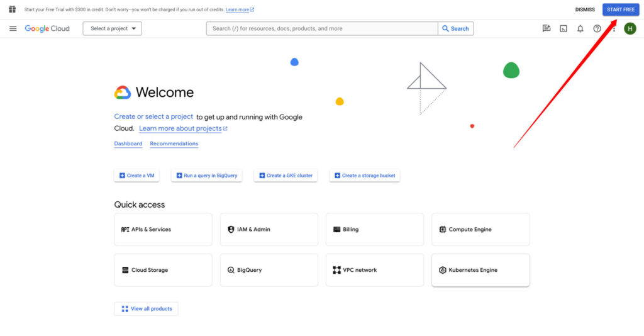Click the Welcome heading text
Image resolution: width=644 pixels, height=336 pixels.
click(x=165, y=92)
